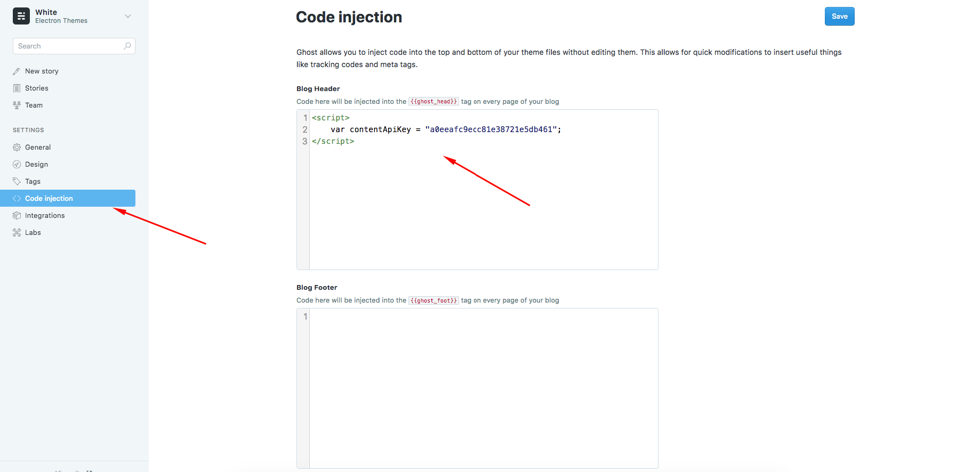This screenshot has height=472, width=980.
Task: Click the SETTINGS section heading
Action: pyautogui.click(x=28, y=130)
